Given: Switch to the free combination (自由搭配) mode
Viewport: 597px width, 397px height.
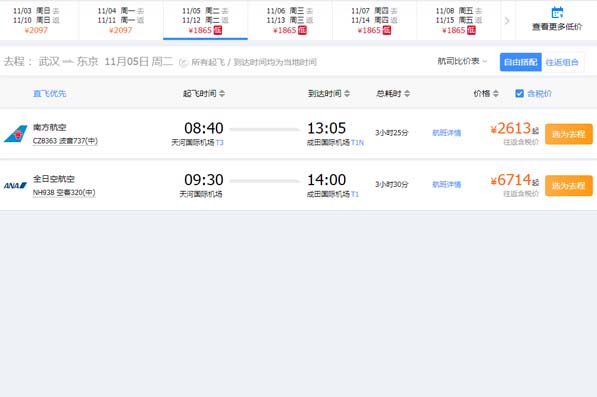Looking at the screenshot, I should (520, 62).
